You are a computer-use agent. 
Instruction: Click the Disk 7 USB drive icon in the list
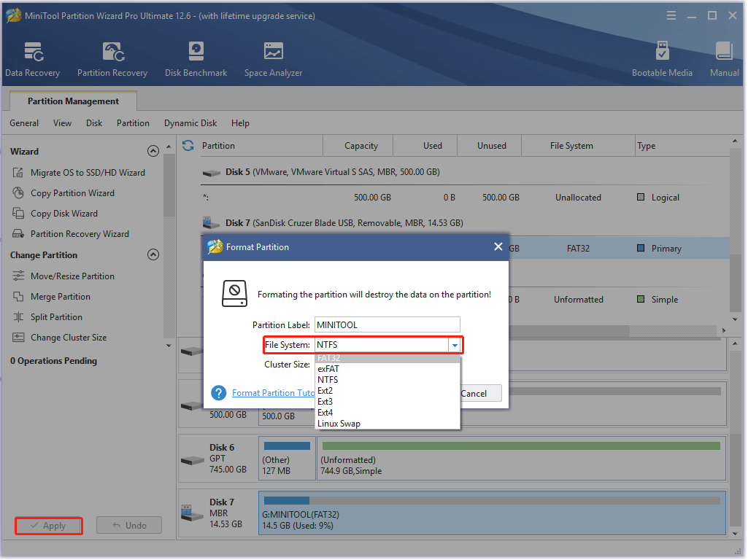click(211, 222)
